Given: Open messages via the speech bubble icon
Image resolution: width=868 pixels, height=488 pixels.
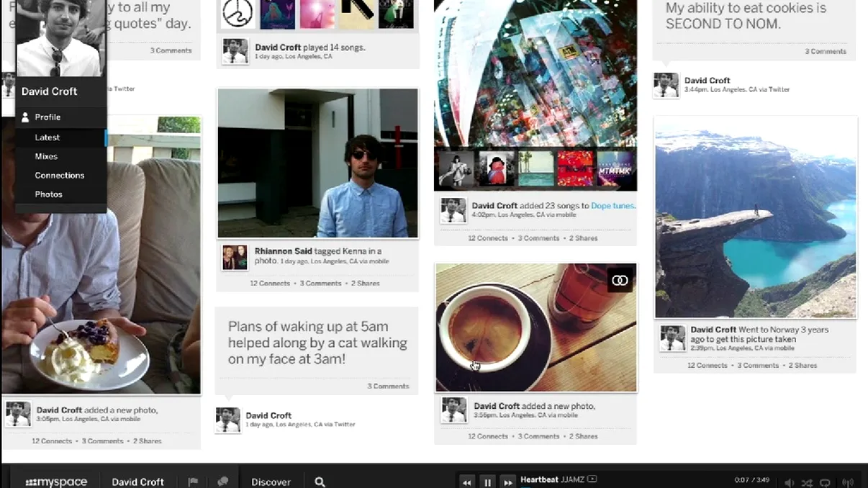Looking at the screenshot, I should 222,481.
